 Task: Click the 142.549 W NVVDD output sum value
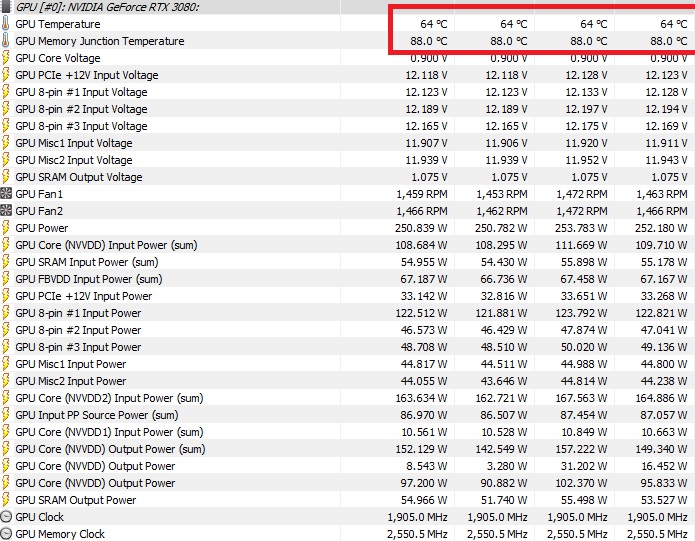[x=501, y=449]
